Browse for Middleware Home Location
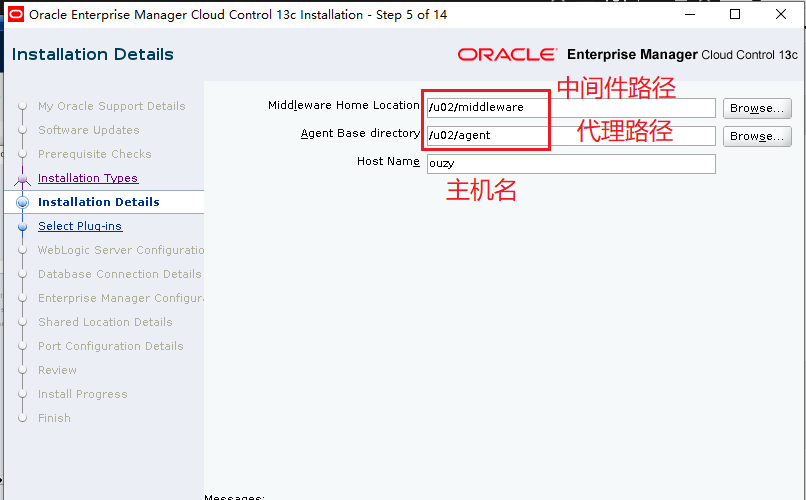 [757, 108]
